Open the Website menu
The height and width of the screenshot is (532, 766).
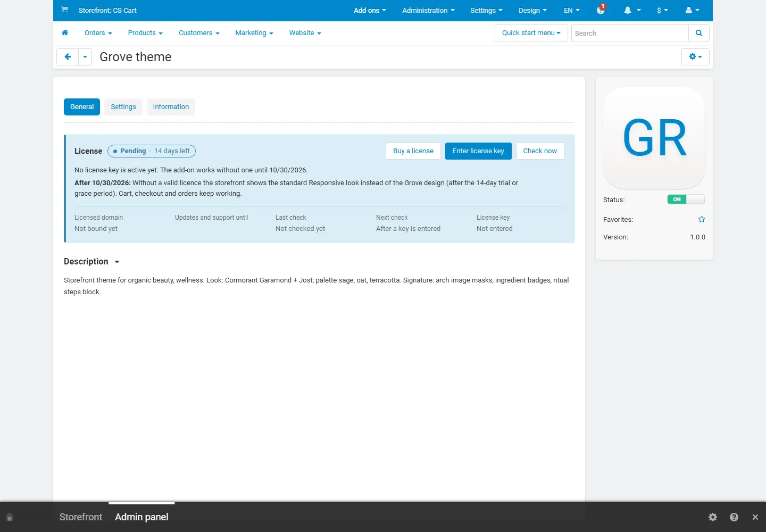305,33
